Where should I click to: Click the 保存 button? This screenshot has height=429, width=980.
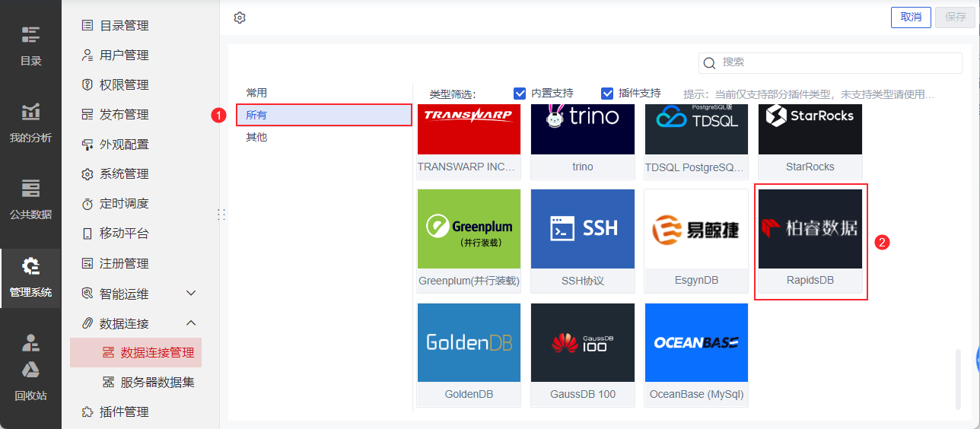956,17
